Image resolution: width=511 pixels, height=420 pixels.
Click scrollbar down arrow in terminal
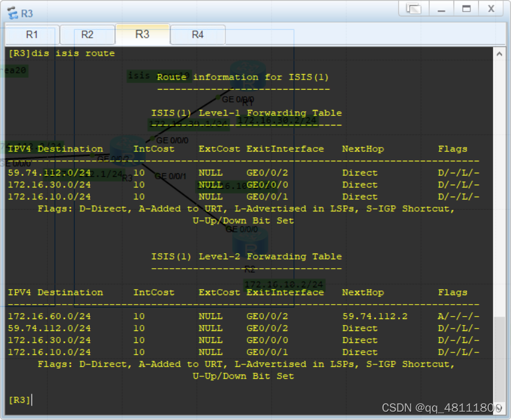[x=500, y=408]
